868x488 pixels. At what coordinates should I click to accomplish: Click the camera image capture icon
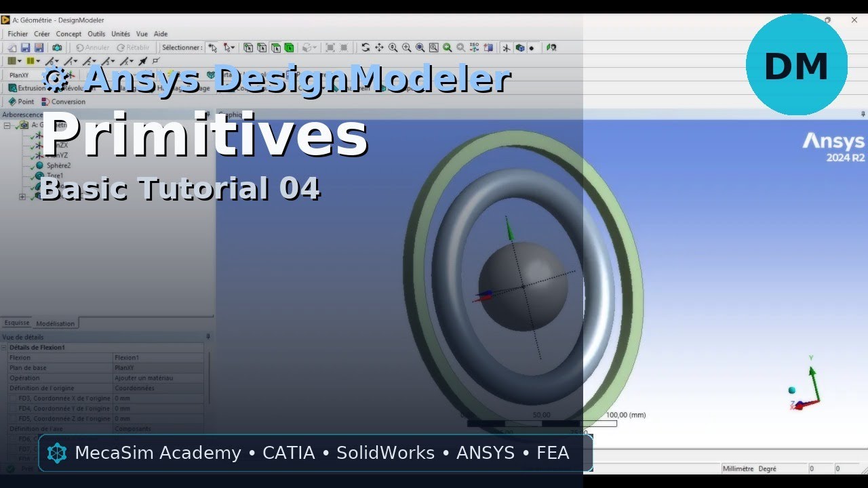coord(57,47)
